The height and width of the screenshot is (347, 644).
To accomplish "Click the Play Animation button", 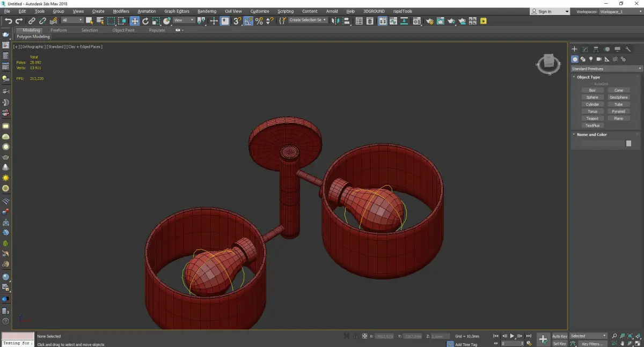I will pyautogui.click(x=512, y=336).
